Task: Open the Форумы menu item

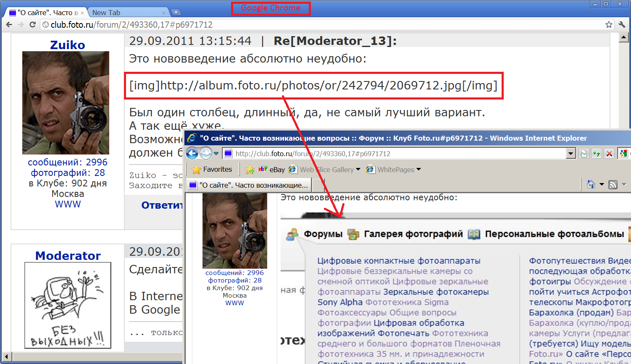Action: click(323, 234)
